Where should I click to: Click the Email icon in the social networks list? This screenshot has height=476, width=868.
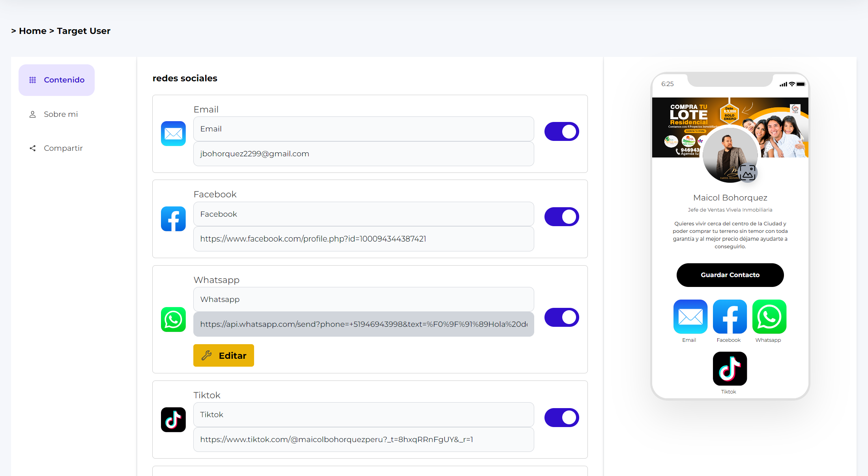[173, 133]
